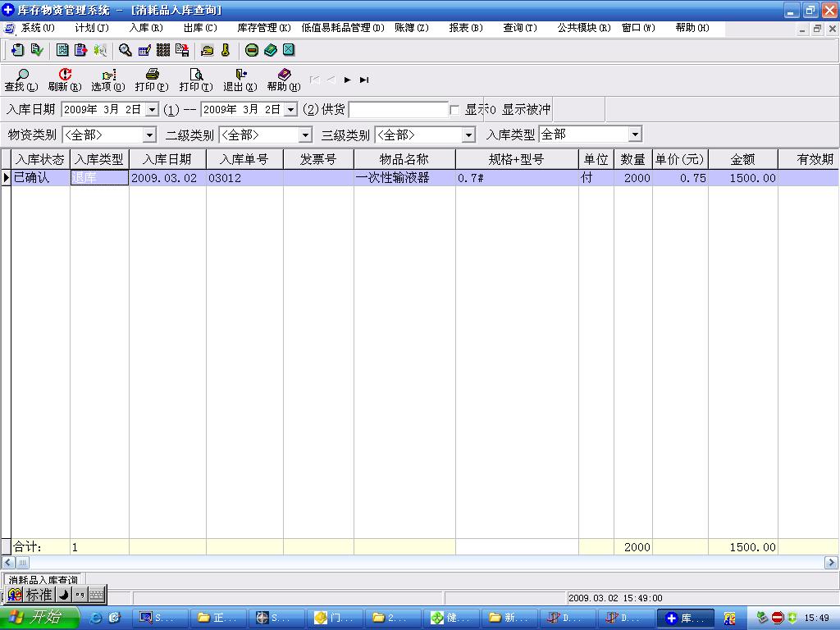
Task: Click the yellow key icon in top toolbar
Action: click(226, 50)
